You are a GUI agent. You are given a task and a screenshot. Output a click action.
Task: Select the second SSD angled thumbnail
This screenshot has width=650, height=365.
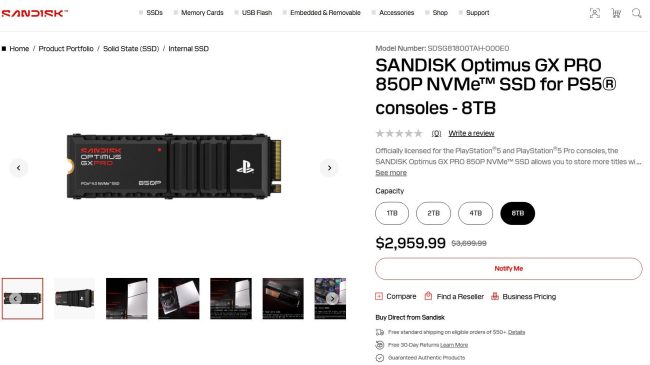click(x=75, y=299)
